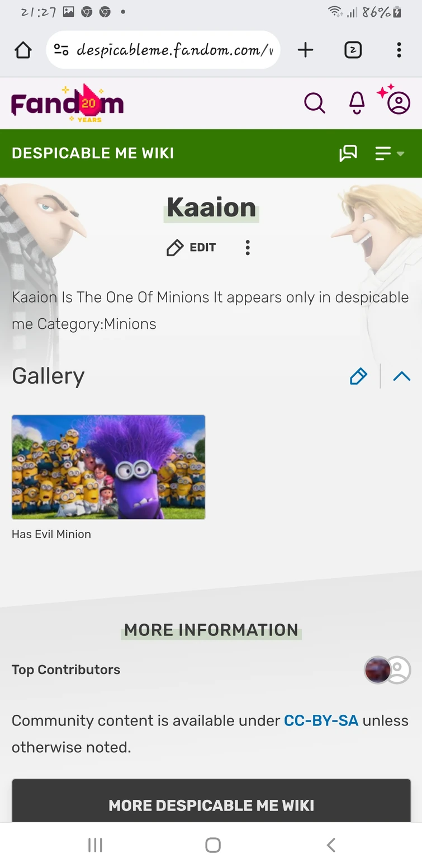Open the notifications bell
This screenshot has height=868, width=422.
click(x=357, y=103)
